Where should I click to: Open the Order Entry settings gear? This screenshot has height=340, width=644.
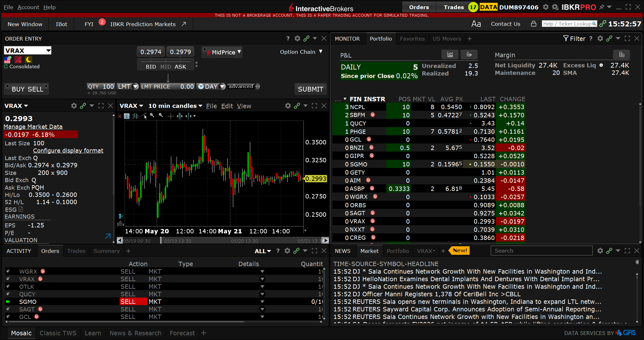pyautogui.click(x=297, y=38)
